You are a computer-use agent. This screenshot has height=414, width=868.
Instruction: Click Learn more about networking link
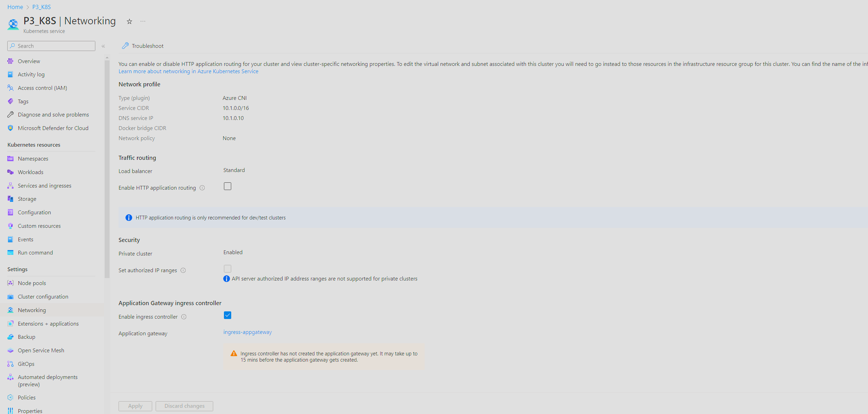188,71
